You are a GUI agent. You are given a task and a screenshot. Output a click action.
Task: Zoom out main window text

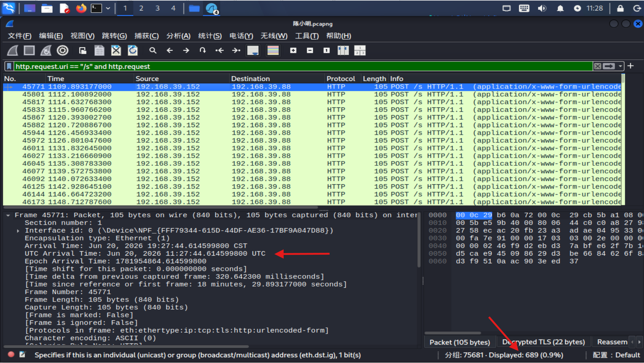point(310,50)
